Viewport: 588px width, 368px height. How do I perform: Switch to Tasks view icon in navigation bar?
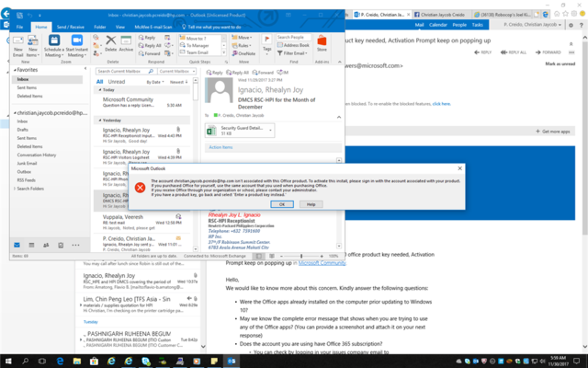(x=61, y=246)
